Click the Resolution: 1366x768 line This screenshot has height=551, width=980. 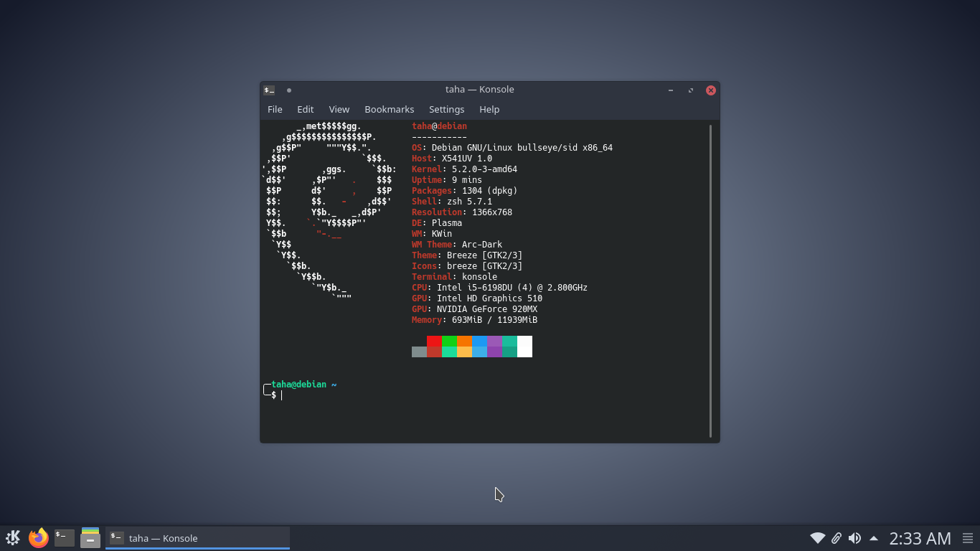point(462,212)
